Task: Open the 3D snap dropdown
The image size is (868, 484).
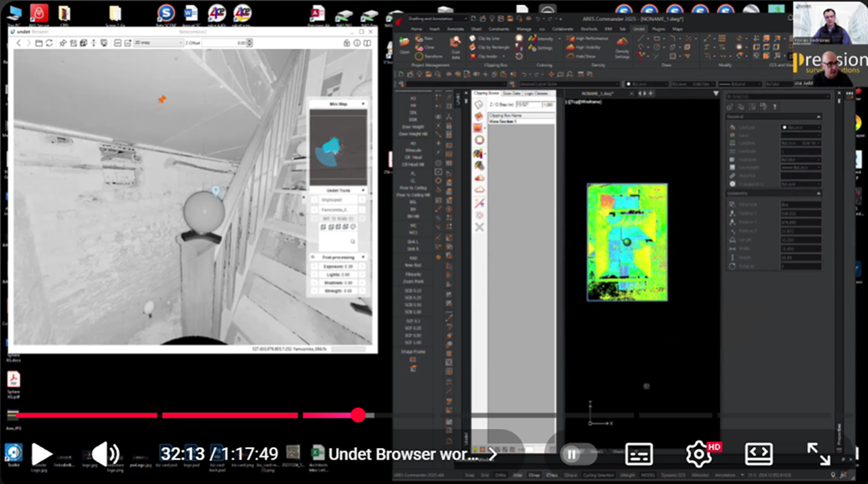Action: [x=158, y=43]
